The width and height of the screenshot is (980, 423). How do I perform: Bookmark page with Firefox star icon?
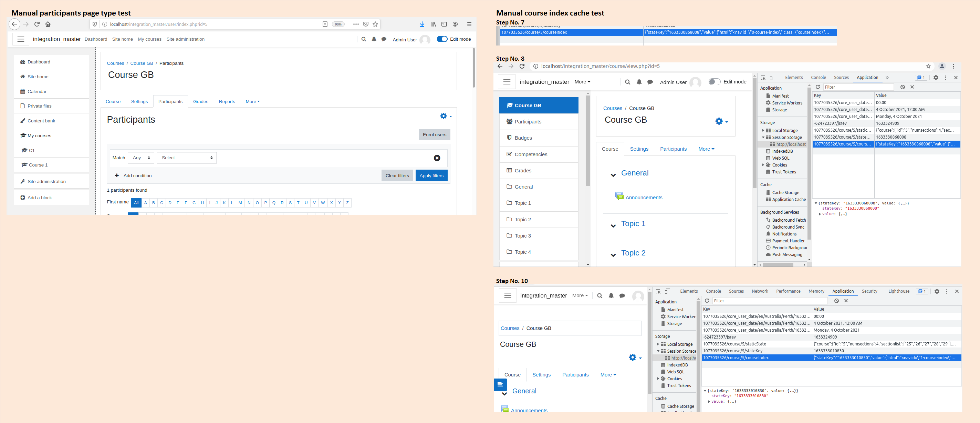tap(375, 24)
